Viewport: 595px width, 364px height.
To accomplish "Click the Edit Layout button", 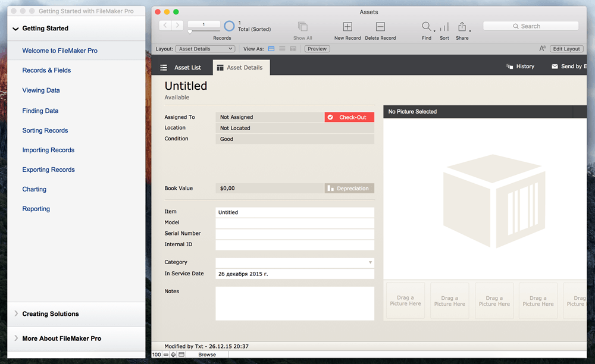I will (x=566, y=49).
